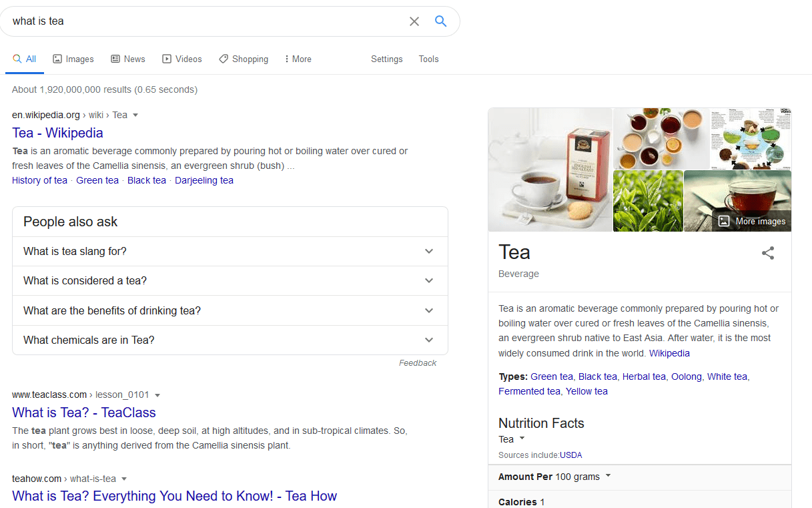Open search Tools
Viewport: 812px width, 508px height.
pyautogui.click(x=429, y=59)
